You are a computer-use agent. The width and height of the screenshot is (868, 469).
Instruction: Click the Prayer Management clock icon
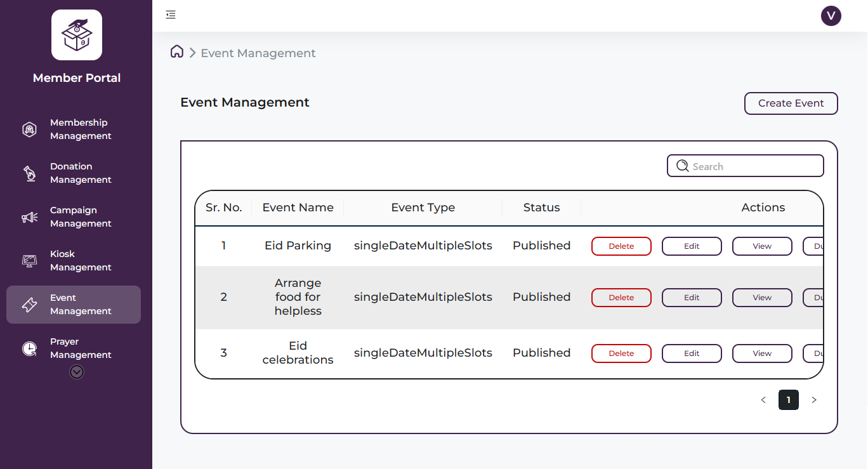(x=29, y=348)
